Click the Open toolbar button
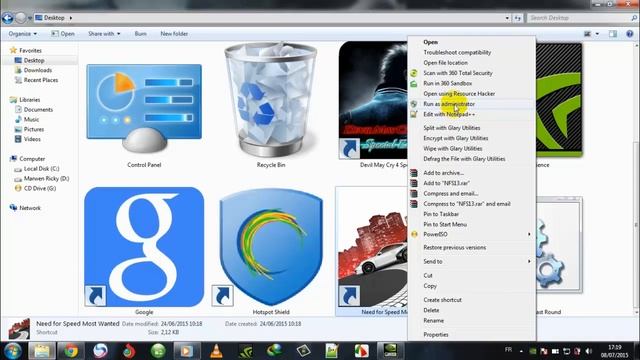640x360 pixels. (62, 34)
